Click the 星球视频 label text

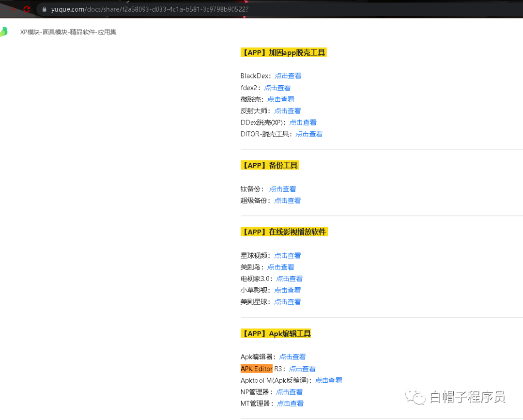click(x=254, y=255)
